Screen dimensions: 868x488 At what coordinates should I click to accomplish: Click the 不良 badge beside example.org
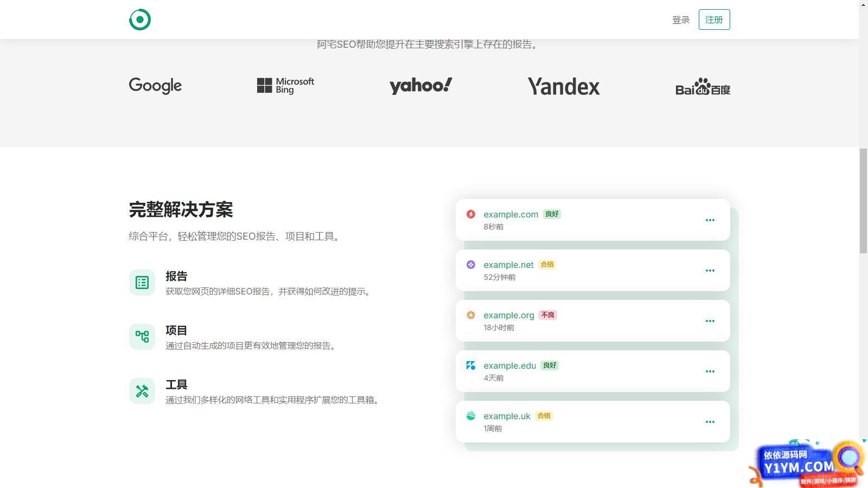point(548,315)
